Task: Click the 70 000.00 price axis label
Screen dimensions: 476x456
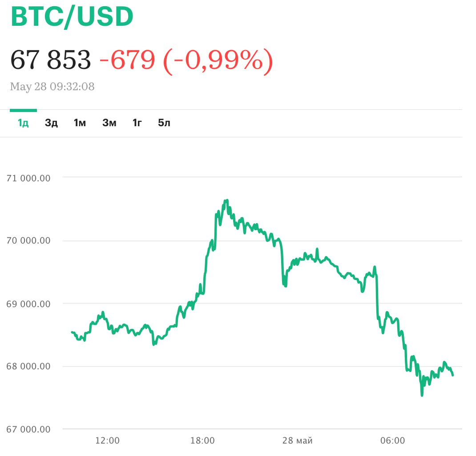Action: pyautogui.click(x=28, y=241)
